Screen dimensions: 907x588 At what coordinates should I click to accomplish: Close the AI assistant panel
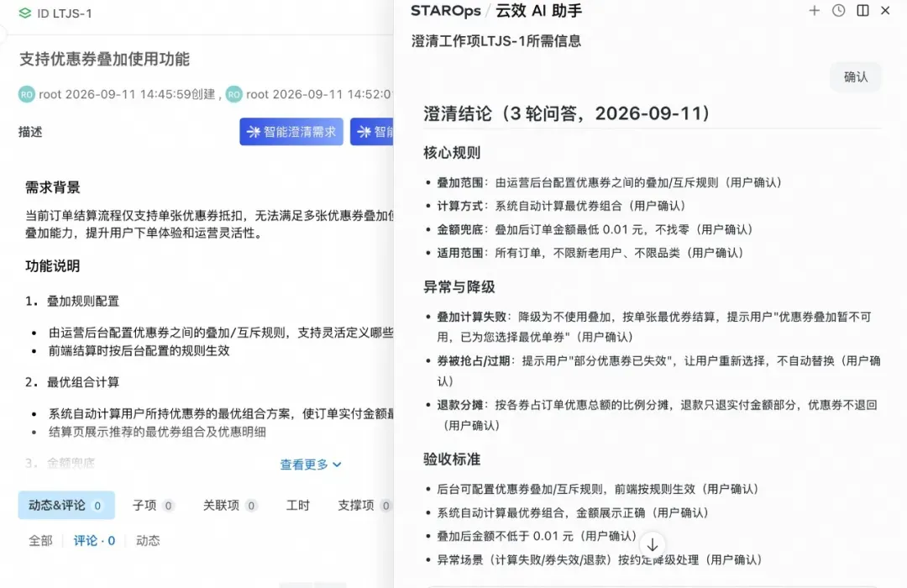tap(885, 10)
